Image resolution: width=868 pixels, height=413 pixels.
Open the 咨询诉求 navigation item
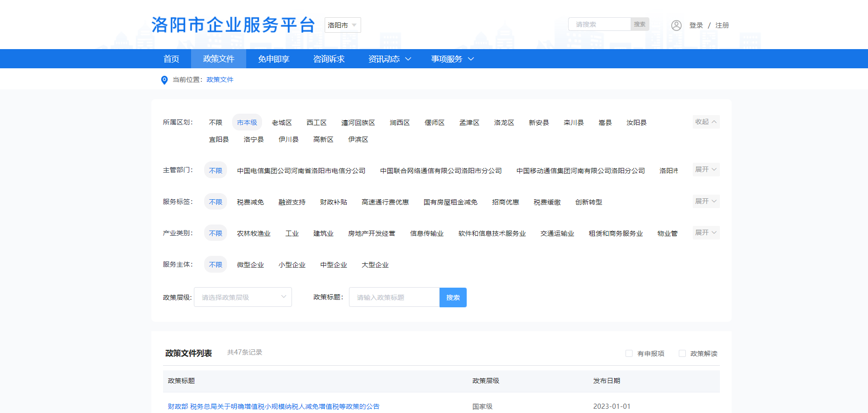tap(329, 59)
